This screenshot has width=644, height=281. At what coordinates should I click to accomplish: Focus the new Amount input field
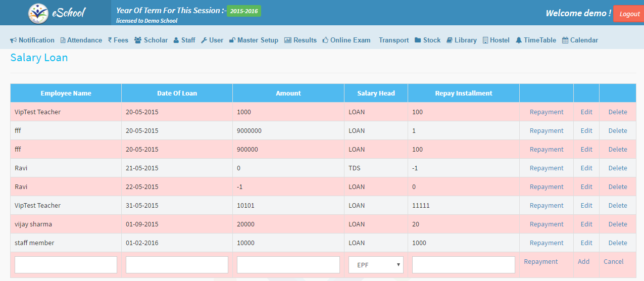tap(288, 265)
